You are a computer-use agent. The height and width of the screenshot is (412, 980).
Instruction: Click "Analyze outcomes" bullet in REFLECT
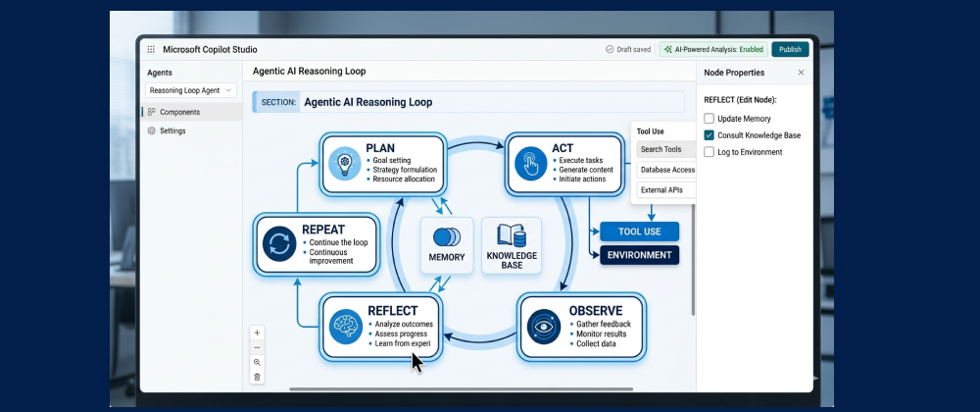point(404,324)
